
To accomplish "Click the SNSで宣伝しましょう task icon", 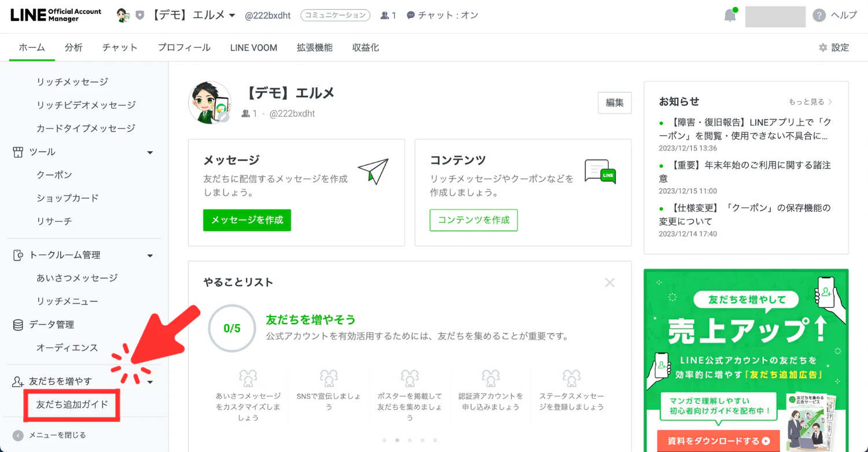I will coord(329,378).
